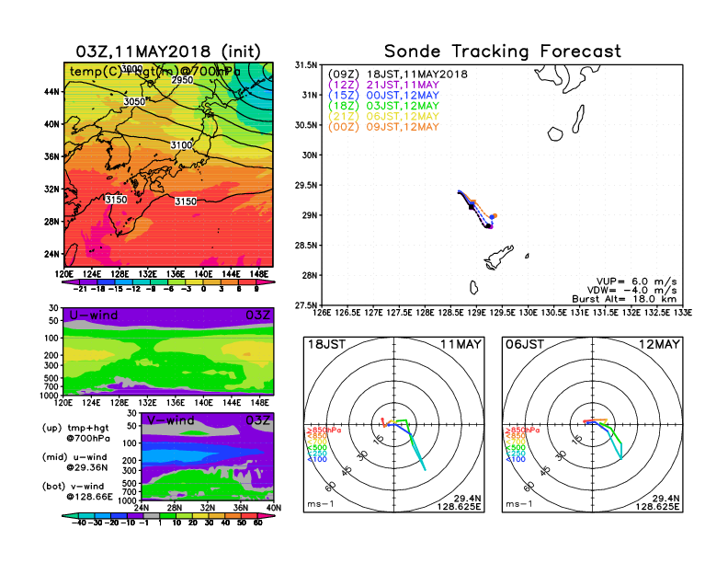The width and height of the screenshot is (728, 563).
Task: Select the blue "(15Z) 00JST,12MAY" legend entry
Action: 383,96
